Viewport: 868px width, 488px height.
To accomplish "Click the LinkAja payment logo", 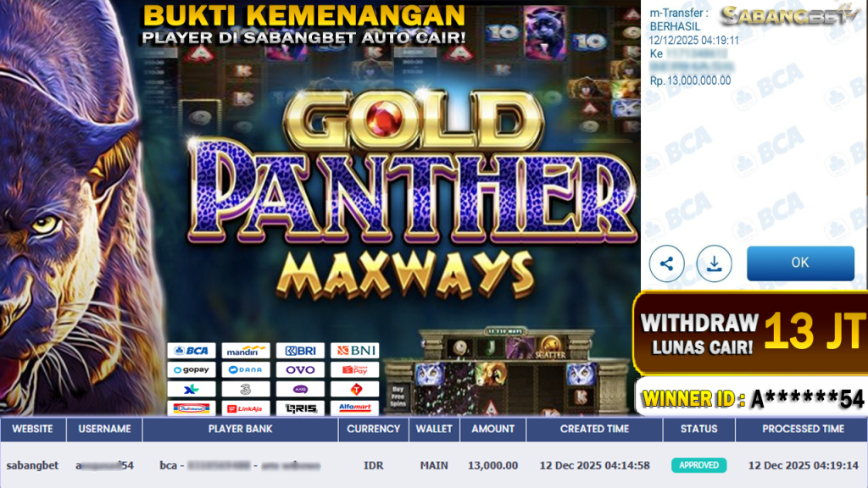I will (x=246, y=408).
